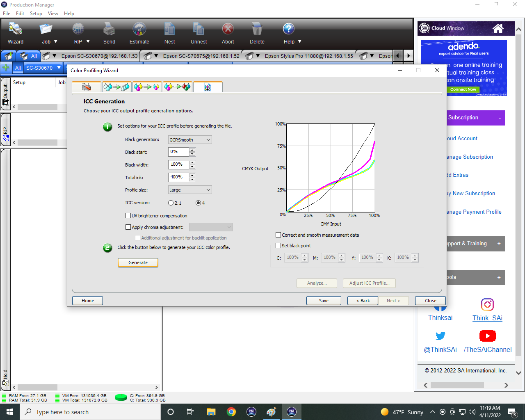Image resolution: width=525 pixels, height=420 pixels.
Task: Click the Total ink input field
Action: (x=179, y=177)
